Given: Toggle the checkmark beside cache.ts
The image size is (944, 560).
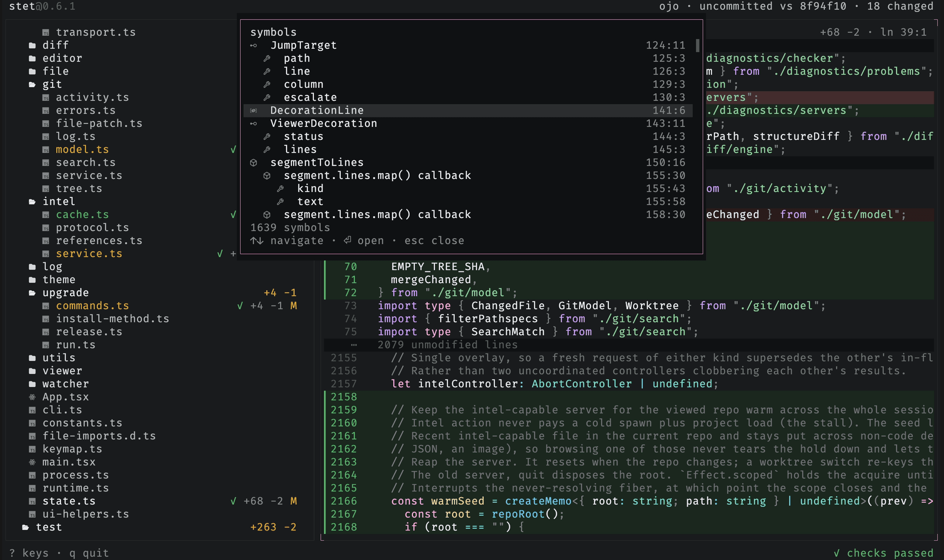Looking at the screenshot, I should [233, 215].
